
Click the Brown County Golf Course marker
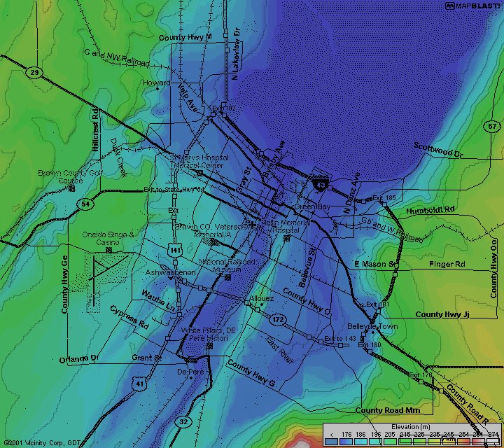(x=71, y=188)
